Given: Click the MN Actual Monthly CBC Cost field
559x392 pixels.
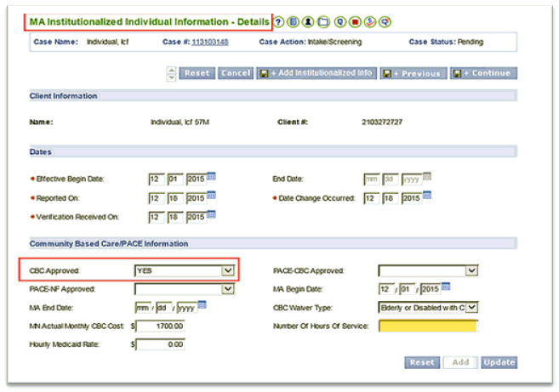Looking at the screenshot, I should [160, 326].
